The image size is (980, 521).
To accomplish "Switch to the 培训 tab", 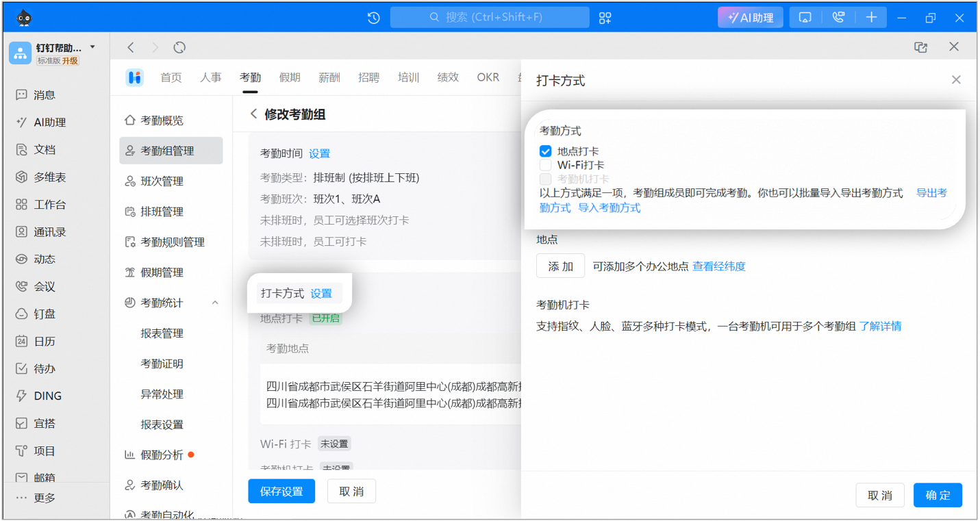I will click(x=409, y=77).
